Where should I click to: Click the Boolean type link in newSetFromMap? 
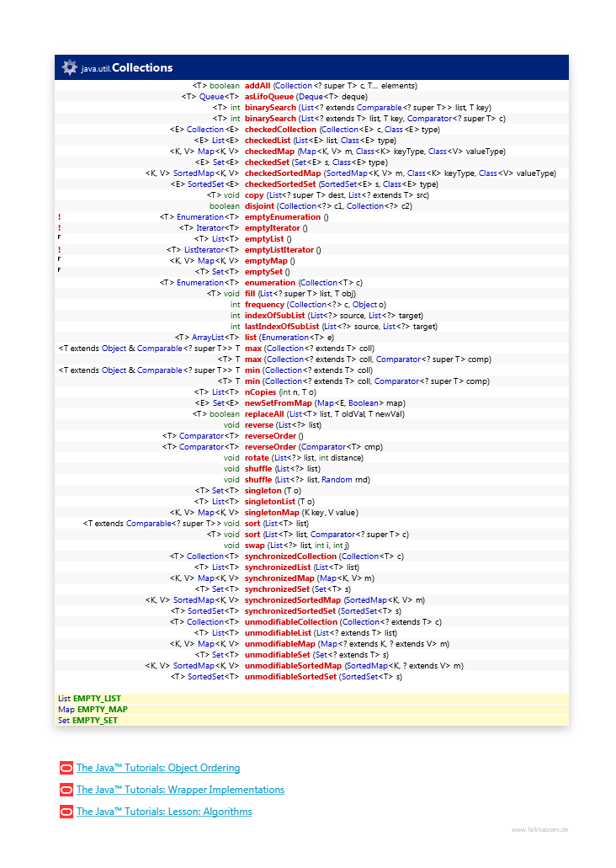(x=363, y=403)
